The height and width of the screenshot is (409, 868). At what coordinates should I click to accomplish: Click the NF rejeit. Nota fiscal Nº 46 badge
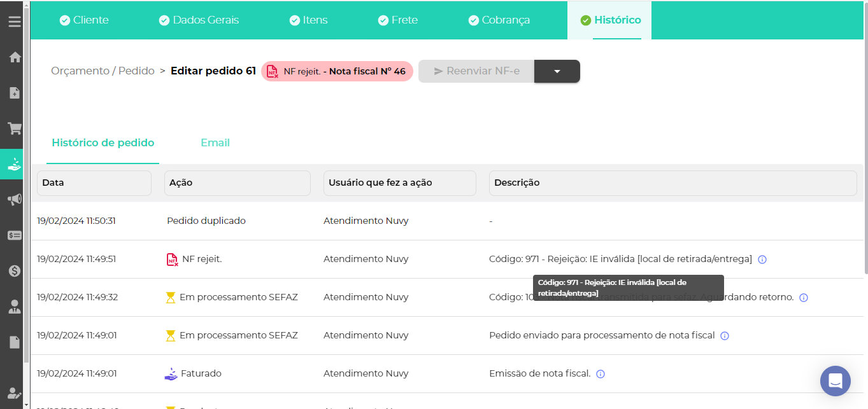pos(337,71)
